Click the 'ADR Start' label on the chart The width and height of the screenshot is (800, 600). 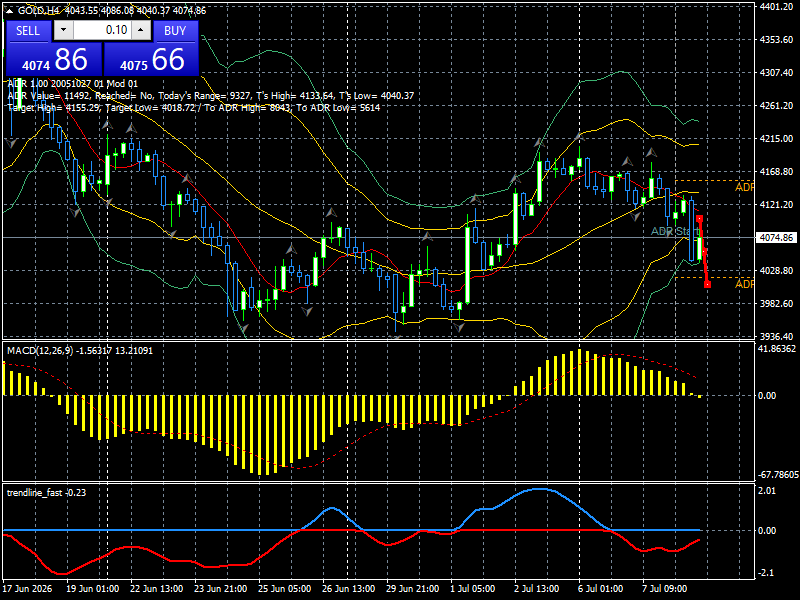(674, 231)
